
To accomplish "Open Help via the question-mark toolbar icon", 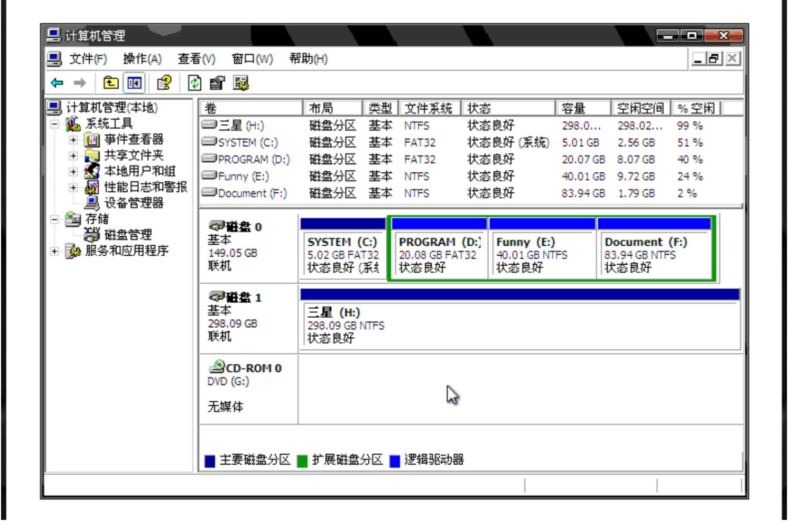I will (x=164, y=83).
